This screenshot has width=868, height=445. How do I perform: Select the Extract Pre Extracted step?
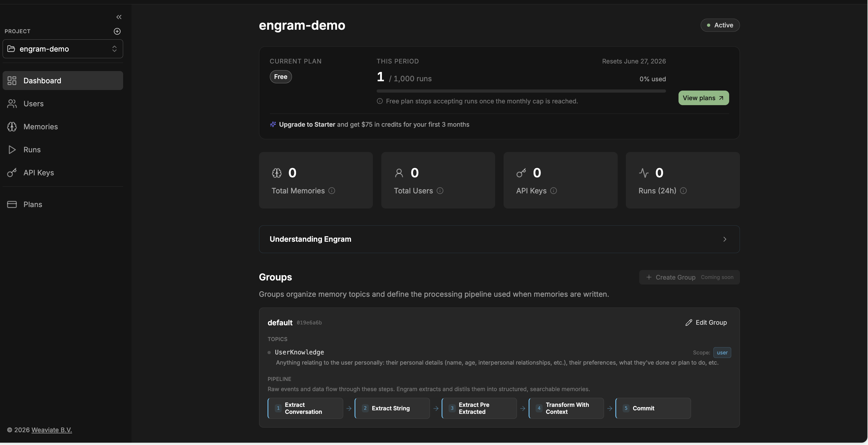pyautogui.click(x=479, y=408)
